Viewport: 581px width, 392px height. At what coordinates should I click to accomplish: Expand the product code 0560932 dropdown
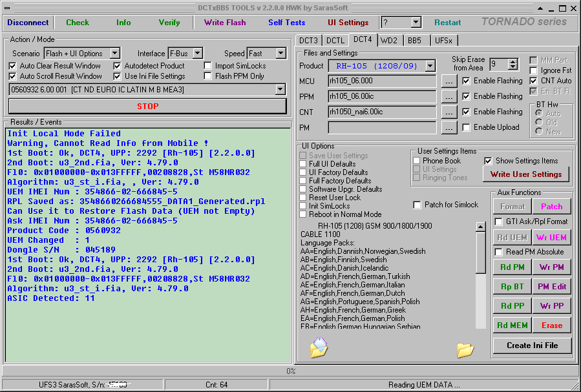[280, 89]
